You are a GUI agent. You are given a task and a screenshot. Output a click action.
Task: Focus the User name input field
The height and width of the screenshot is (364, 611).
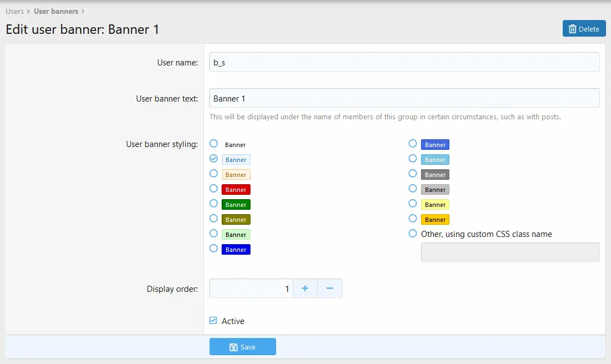404,62
